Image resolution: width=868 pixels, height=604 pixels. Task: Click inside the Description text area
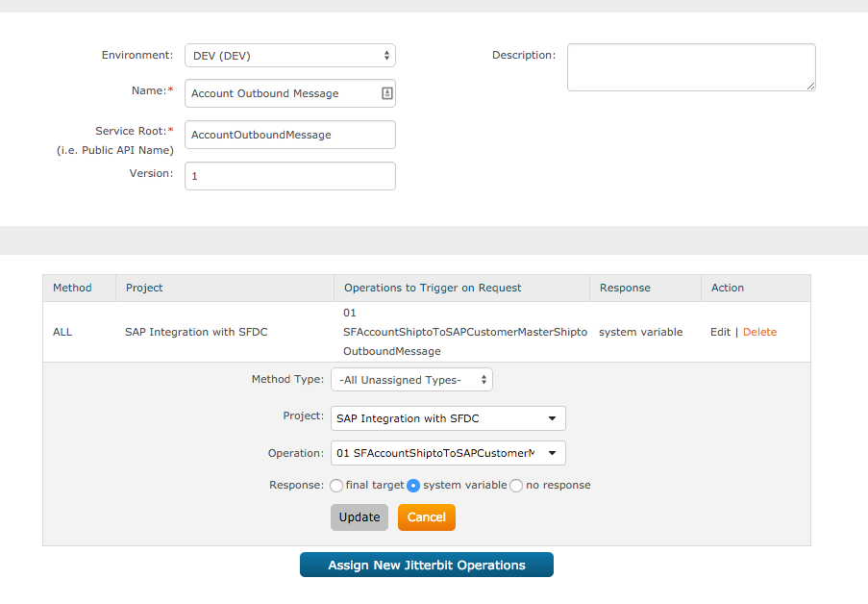click(x=690, y=67)
